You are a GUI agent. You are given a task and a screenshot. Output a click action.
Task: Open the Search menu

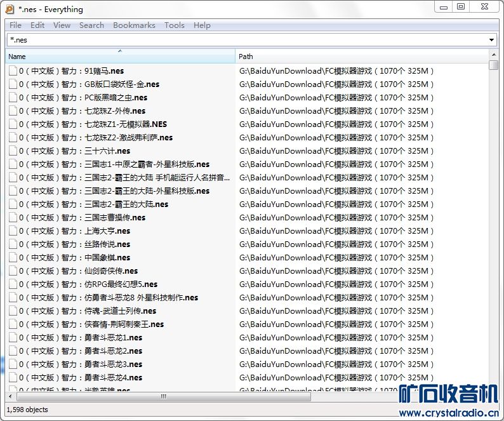[91, 25]
